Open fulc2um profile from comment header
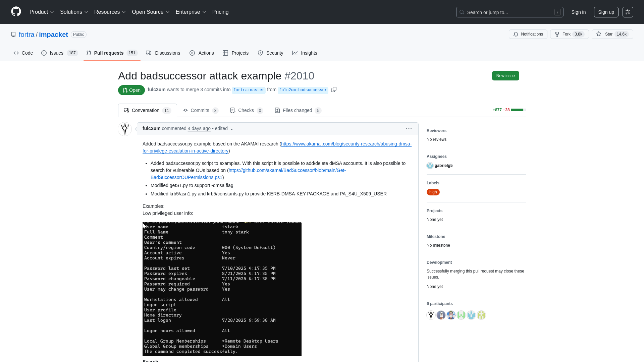The height and width of the screenshot is (362, 644). (x=151, y=128)
